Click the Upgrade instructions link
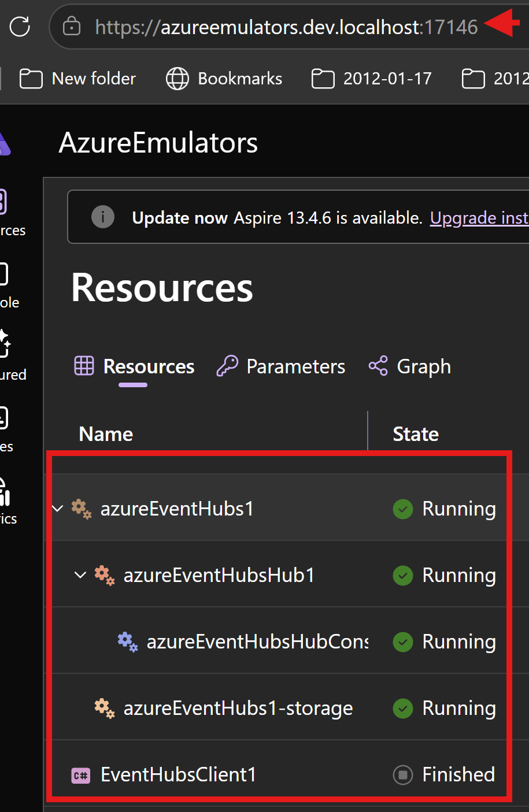This screenshot has height=812, width=529. coord(479,218)
